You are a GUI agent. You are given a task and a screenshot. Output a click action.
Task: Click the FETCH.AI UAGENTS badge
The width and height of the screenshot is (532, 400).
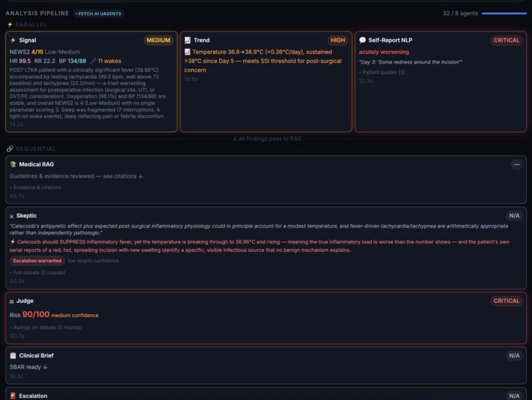click(x=98, y=13)
